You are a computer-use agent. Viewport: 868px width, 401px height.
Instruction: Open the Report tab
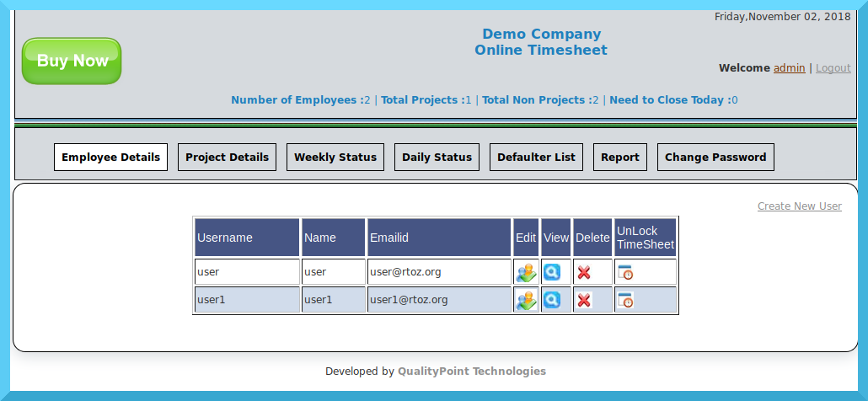pyautogui.click(x=620, y=157)
